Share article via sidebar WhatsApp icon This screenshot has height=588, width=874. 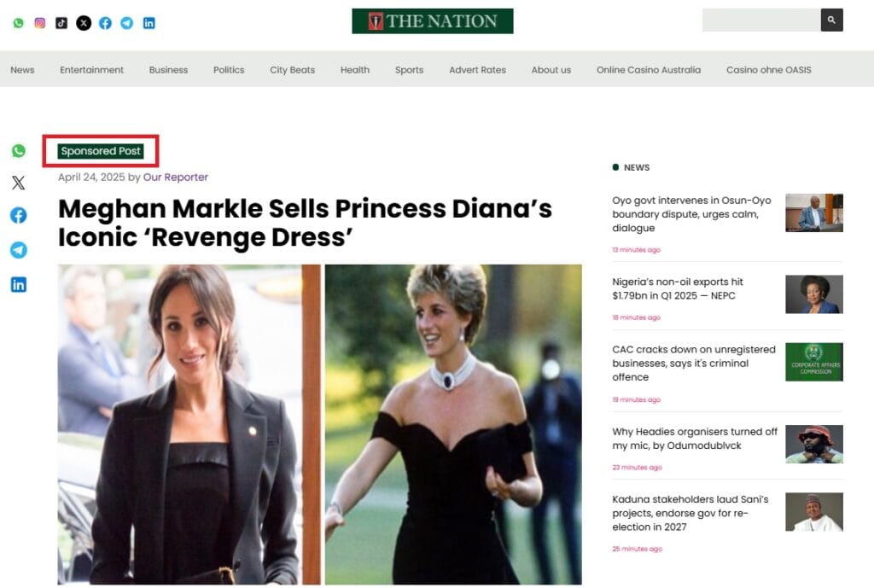(x=18, y=151)
